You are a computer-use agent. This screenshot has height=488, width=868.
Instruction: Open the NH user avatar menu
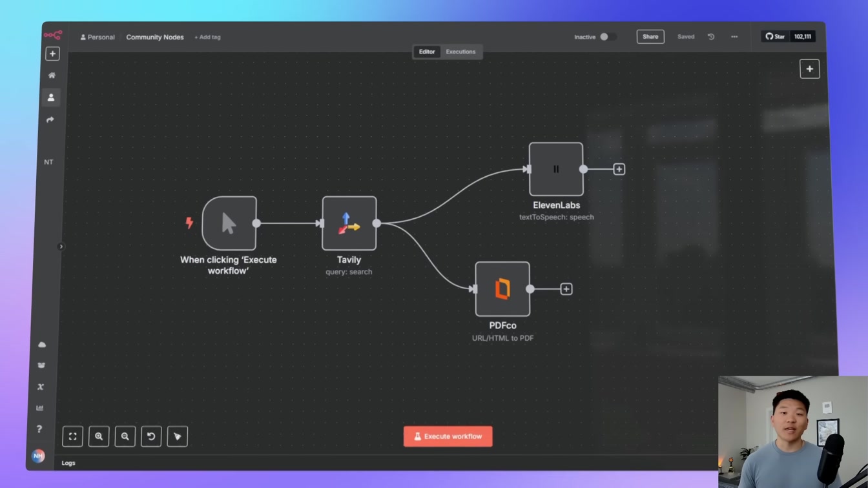tap(38, 456)
